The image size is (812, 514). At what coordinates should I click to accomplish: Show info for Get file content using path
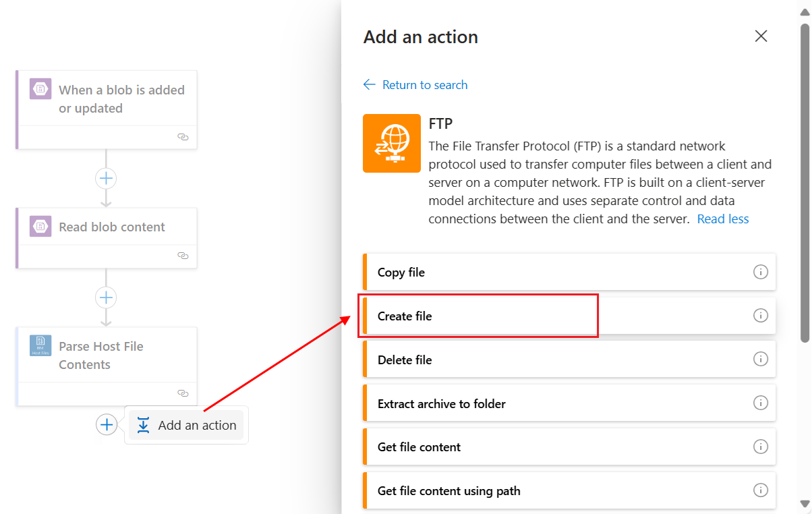pyautogui.click(x=761, y=490)
